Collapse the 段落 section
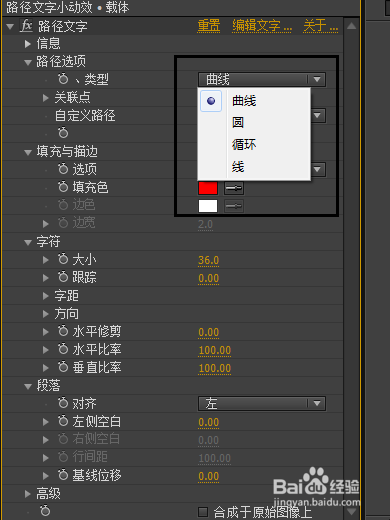Viewport: 390px width, 520px height. pyautogui.click(x=28, y=386)
